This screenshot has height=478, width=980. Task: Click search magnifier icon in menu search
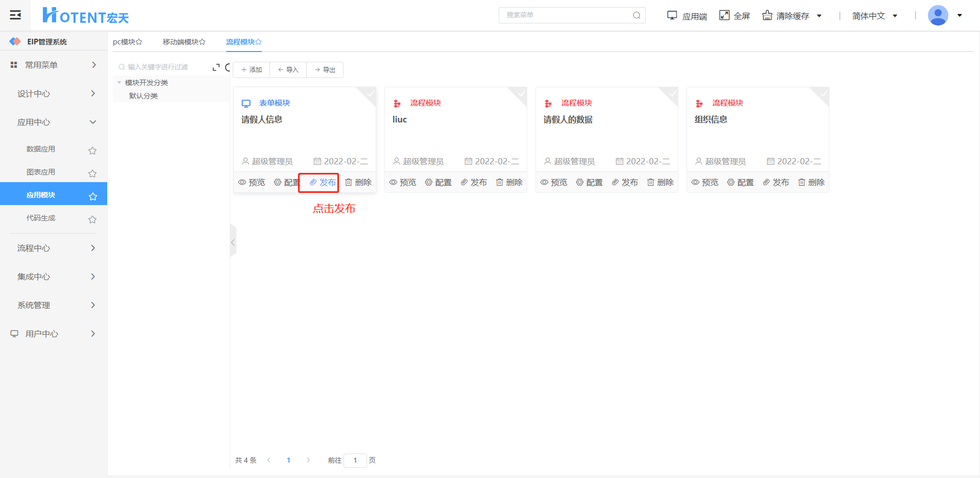636,15
